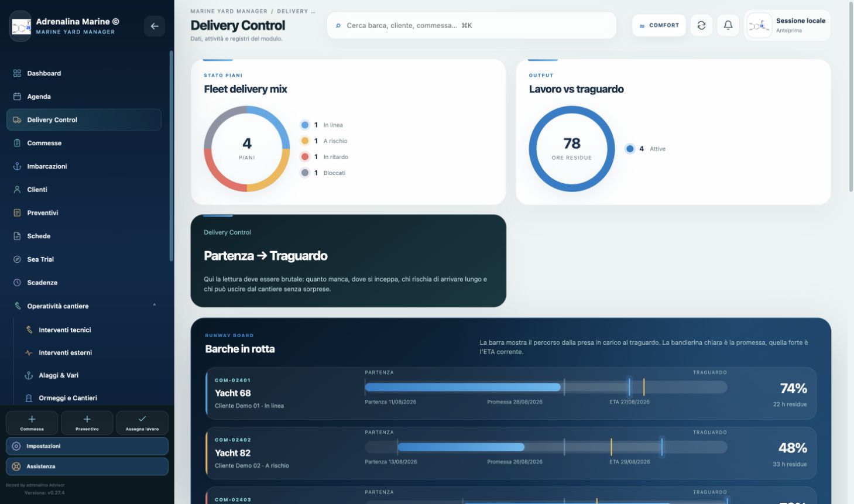Click the yellow A rischio legend dot

305,140
